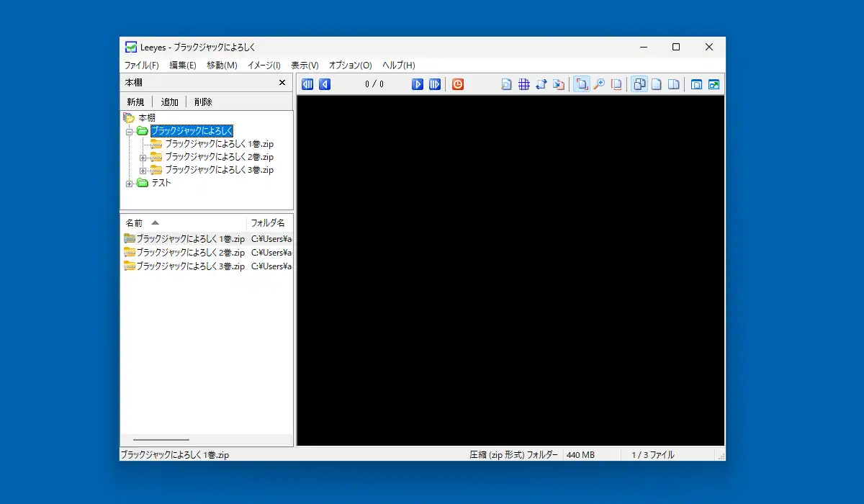Click the rotate image arrows icon
This screenshot has height=504, width=864.
pyautogui.click(x=541, y=84)
